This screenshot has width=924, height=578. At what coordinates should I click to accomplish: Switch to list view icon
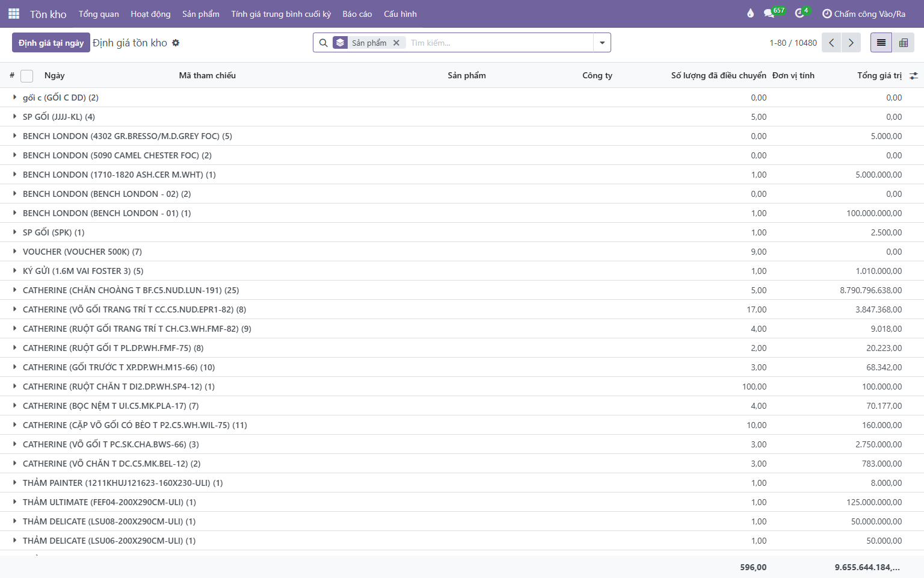[881, 43]
